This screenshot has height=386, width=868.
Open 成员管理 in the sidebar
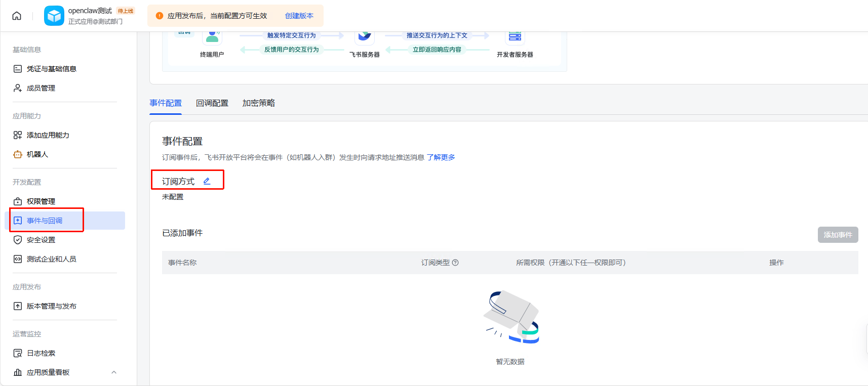(41, 88)
